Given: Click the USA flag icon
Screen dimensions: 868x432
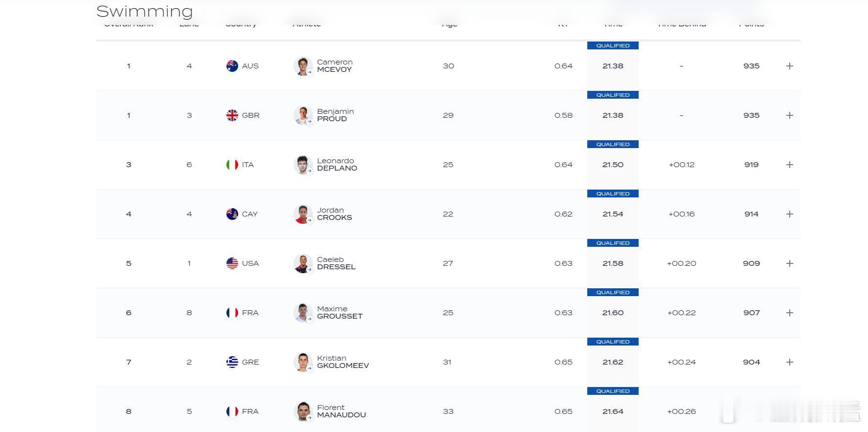Looking at the screenshot, I should (232, 263).
